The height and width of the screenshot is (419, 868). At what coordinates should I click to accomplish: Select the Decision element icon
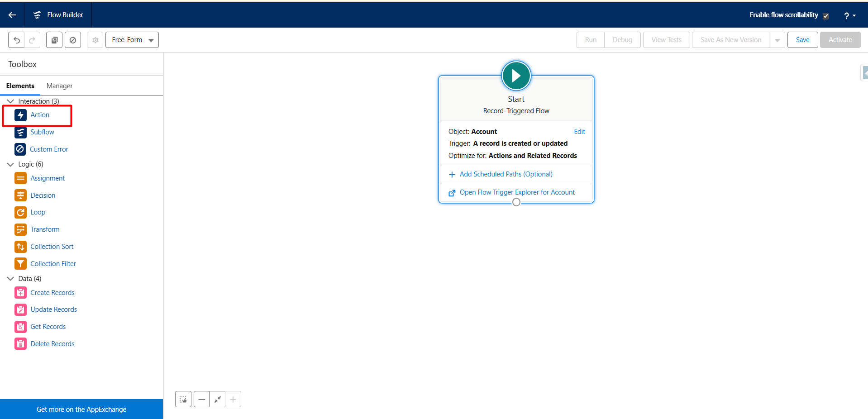pyautogui.click(x=20, y=195)
